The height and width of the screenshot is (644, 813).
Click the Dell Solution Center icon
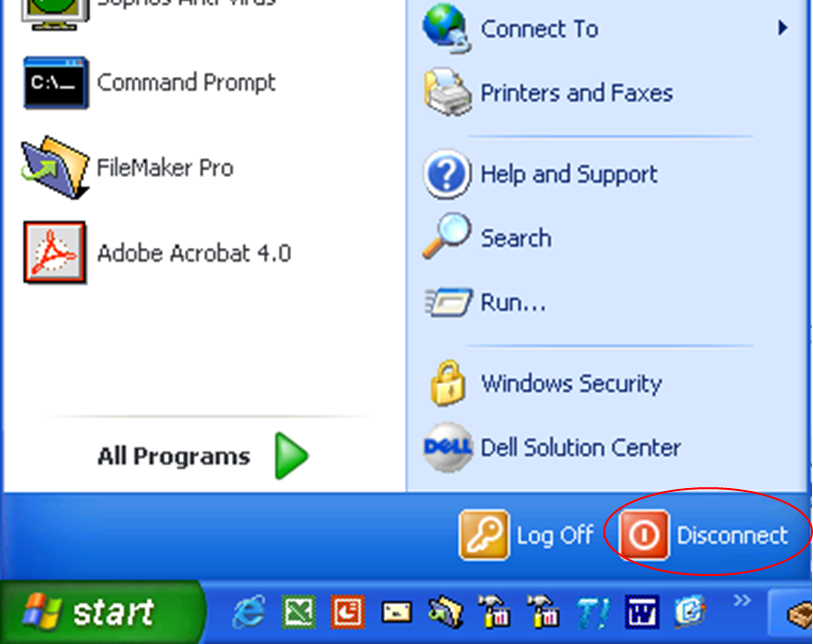[447, 447]
